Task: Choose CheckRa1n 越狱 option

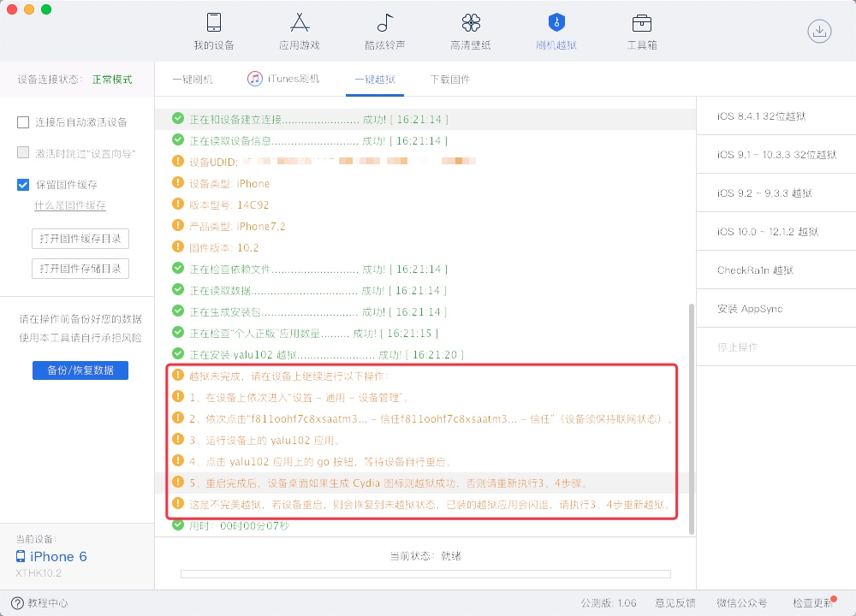Action: pos(776,270)
